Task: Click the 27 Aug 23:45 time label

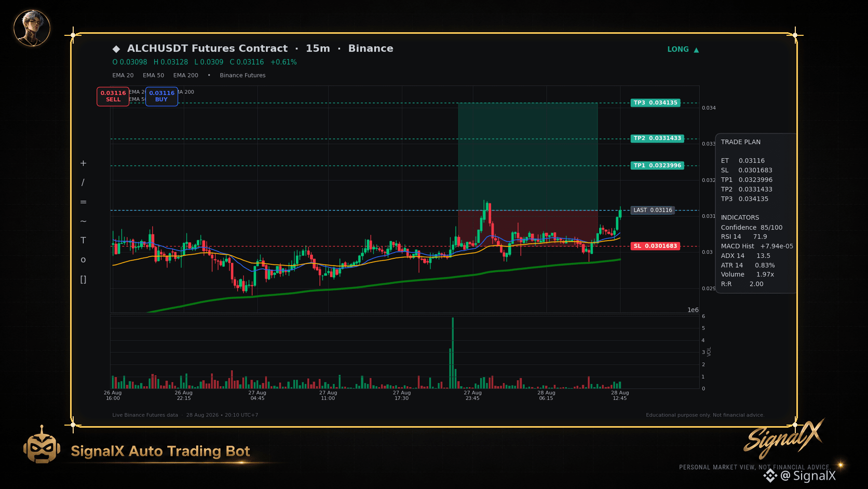Action: click(x=473, y=395)
